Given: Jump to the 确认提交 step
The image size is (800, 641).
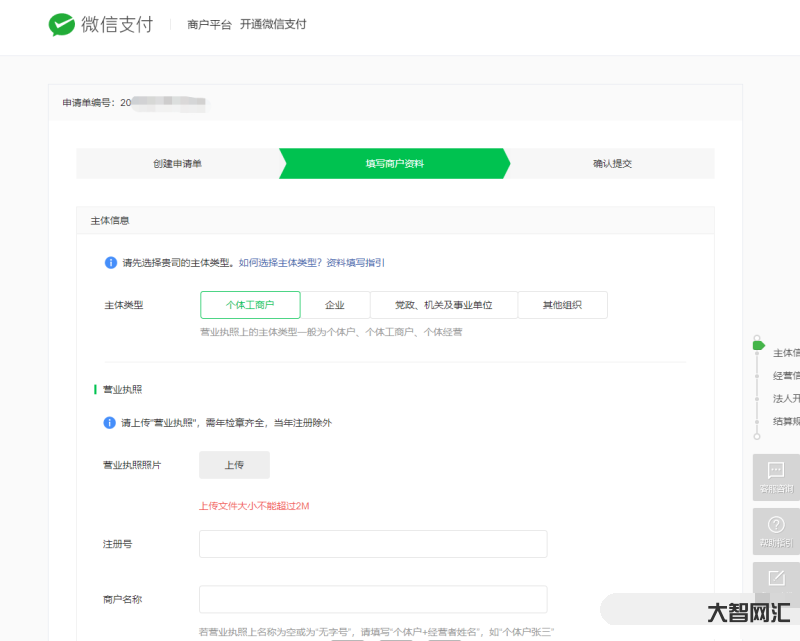Looking at the screenshot, I should coord(612,163).
